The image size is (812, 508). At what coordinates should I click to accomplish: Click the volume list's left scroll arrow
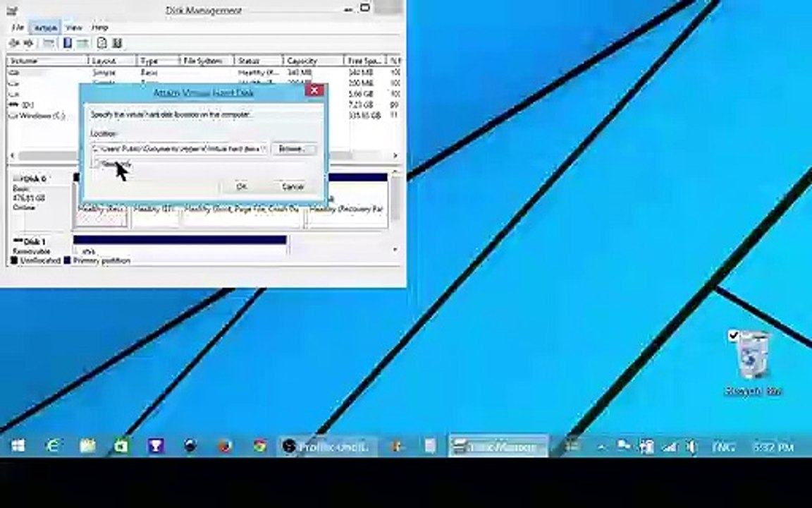(x=13, y=155)
